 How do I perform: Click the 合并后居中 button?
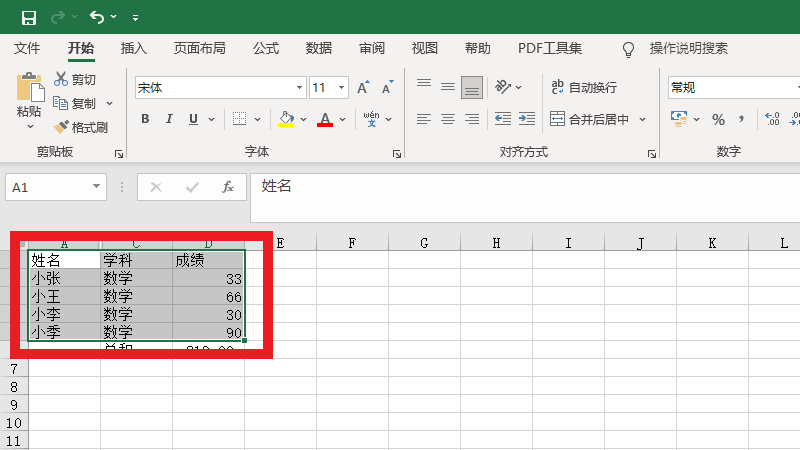point(590,119)
